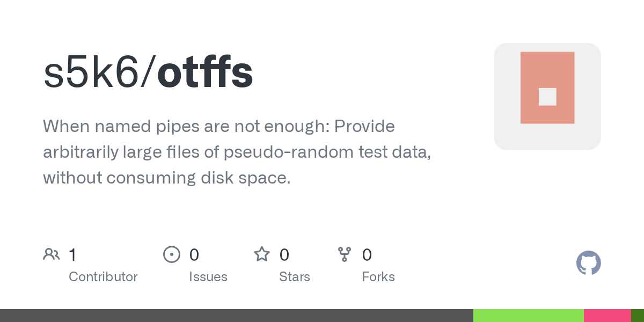
Task: Click the light green language bar segment
Action: click(x=528, y=316)
